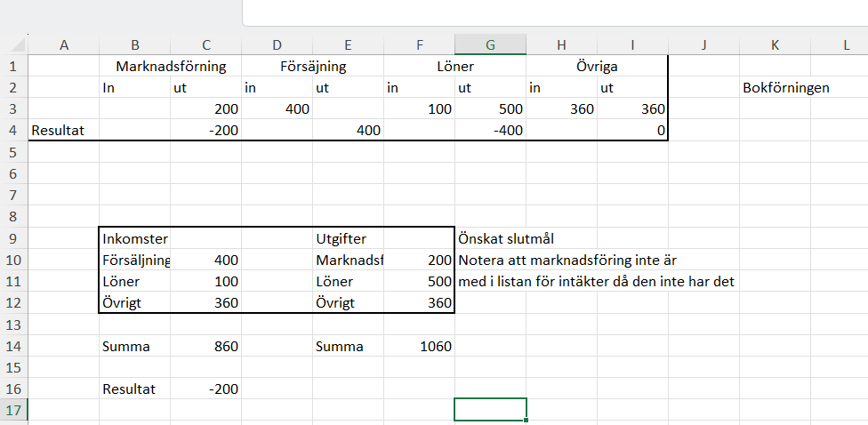Select column D header
The width and height of the screenshot is (868, 425).
tap(277, 45)
